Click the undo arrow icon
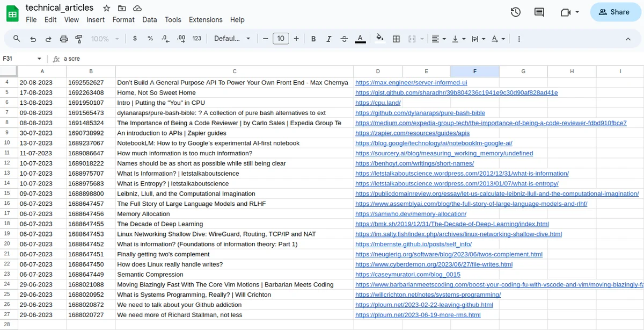The image size is (644, 330). point(33,39)
